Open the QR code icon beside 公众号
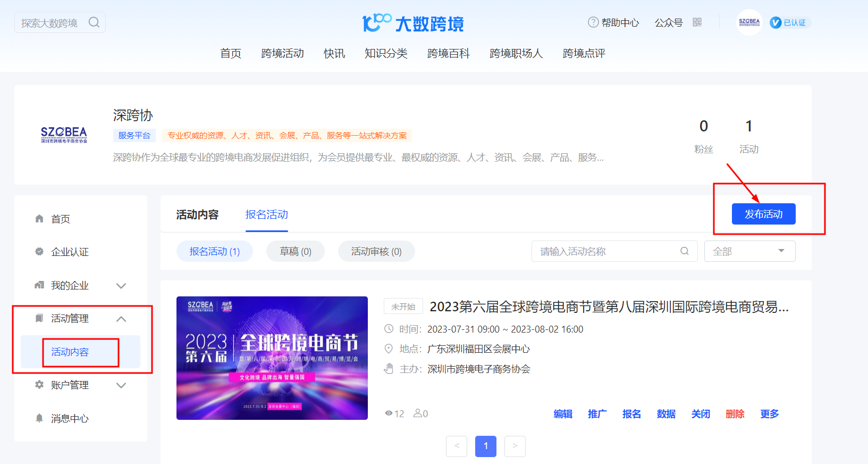This screenshot has width=868, height=464. coord(697,22)
